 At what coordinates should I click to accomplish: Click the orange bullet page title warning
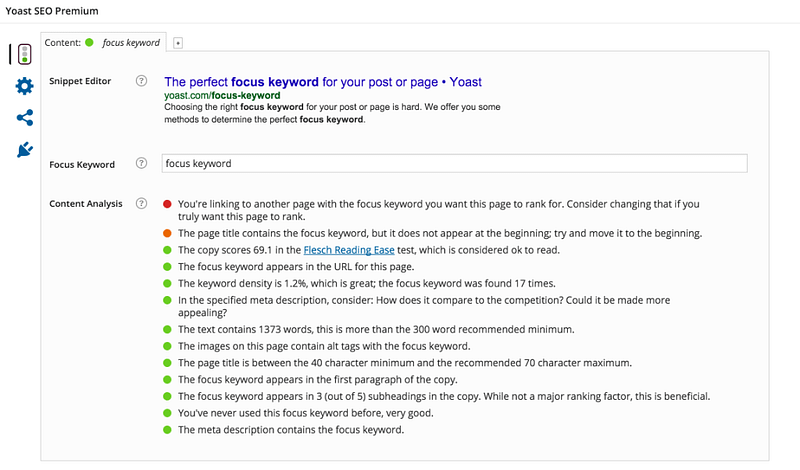[x=168, y=233]
